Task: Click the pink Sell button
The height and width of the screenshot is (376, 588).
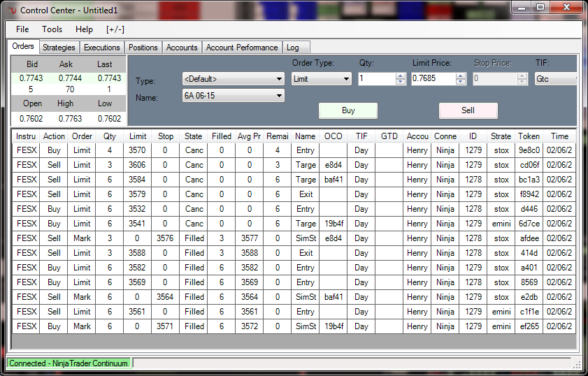Action: click(x=468, y=110)
